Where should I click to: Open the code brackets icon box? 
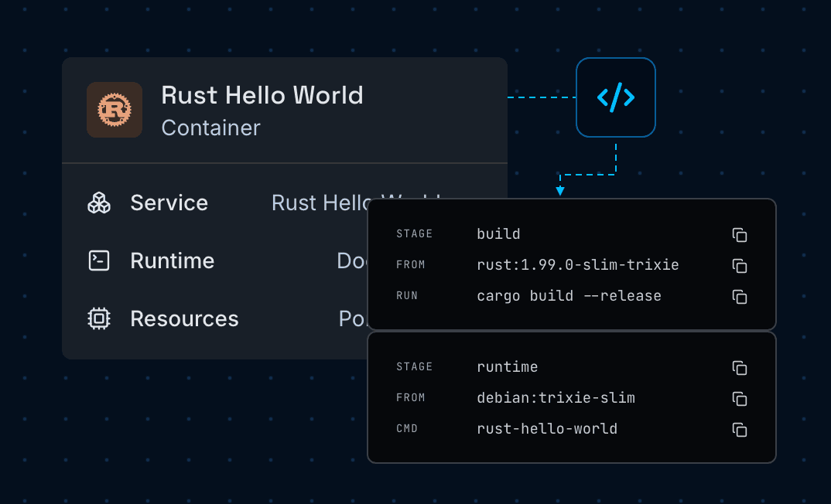pos(616,97)
